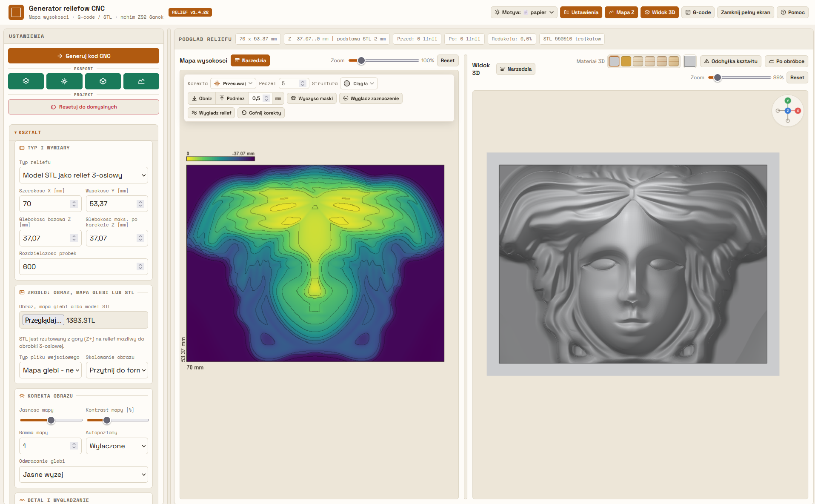The height and width of the screenshot is (504, 815).
Task: Click the green 3D cube export button
Action: [x=103, y=81]
